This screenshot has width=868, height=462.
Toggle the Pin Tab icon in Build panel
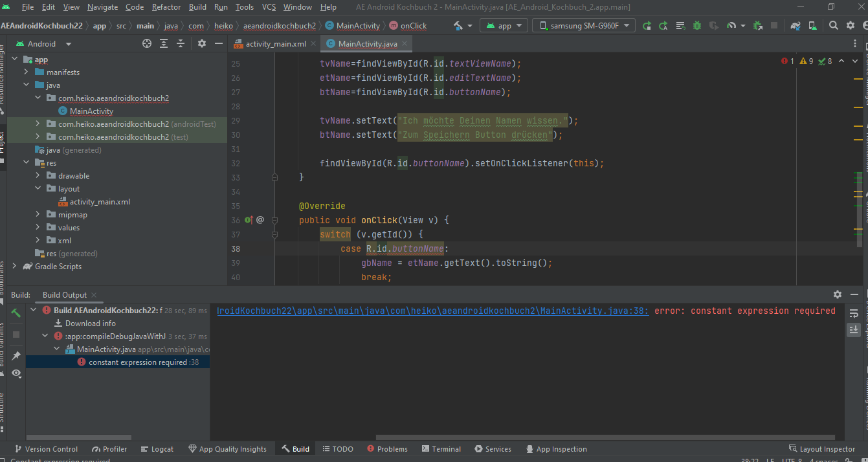[16, 356]
